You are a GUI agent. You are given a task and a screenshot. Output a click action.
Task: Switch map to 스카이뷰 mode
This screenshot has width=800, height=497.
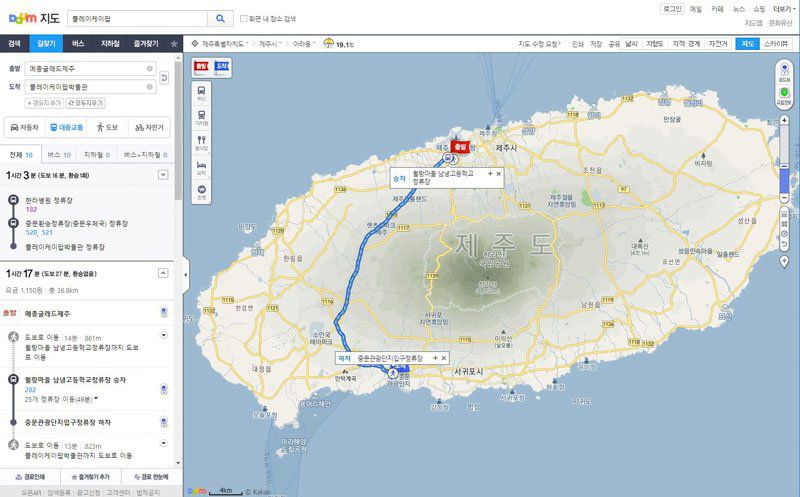[x=776, y=44]
